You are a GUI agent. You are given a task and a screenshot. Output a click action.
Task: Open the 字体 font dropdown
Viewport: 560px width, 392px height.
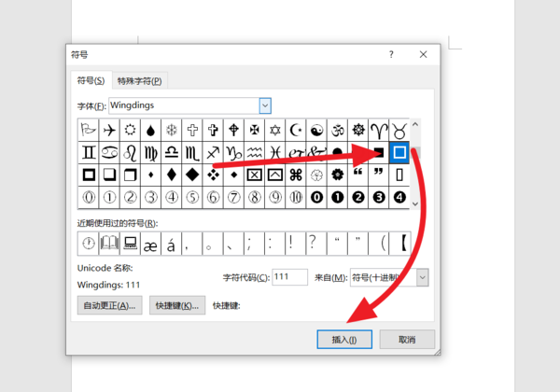point(265,105)
